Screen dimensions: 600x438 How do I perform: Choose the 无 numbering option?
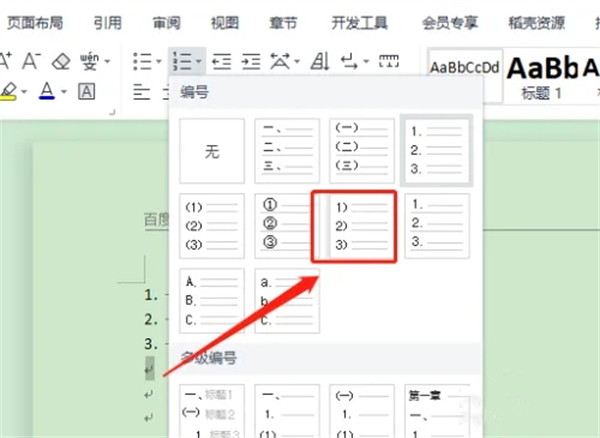(212, 151)
